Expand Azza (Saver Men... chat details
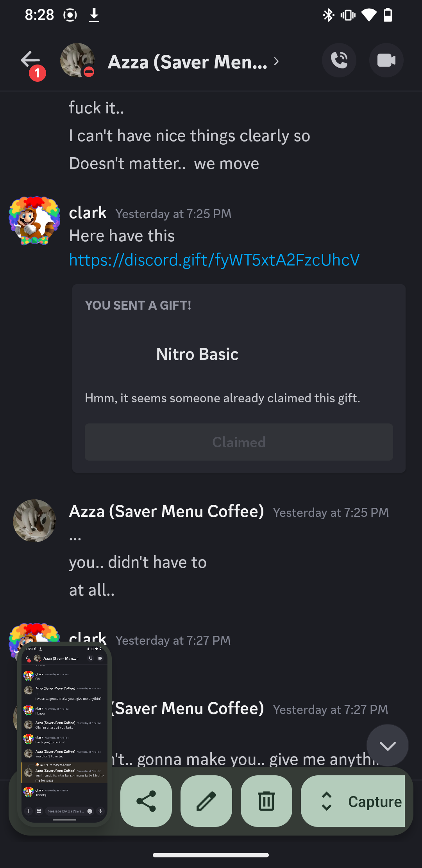This screenshot has height=868, width=422. pos(193,62)
